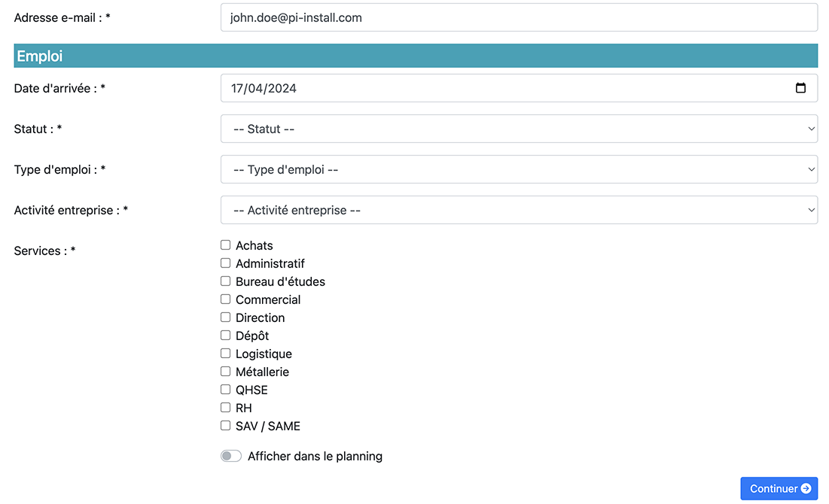This screenshot has height=504, width=829.
Task: Select the Bureau d'études checkbox
Action: tap(226, 281)
